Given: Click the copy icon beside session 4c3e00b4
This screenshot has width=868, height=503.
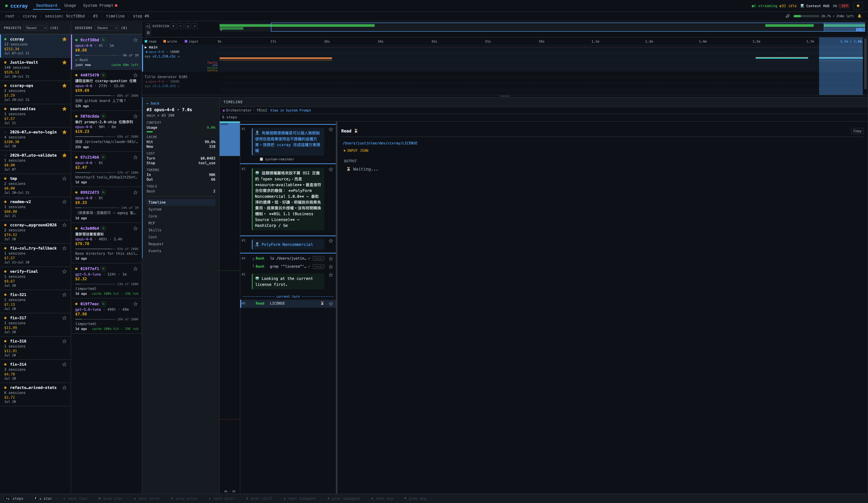Looking at the screenshot, I should [x=103, y=228].
